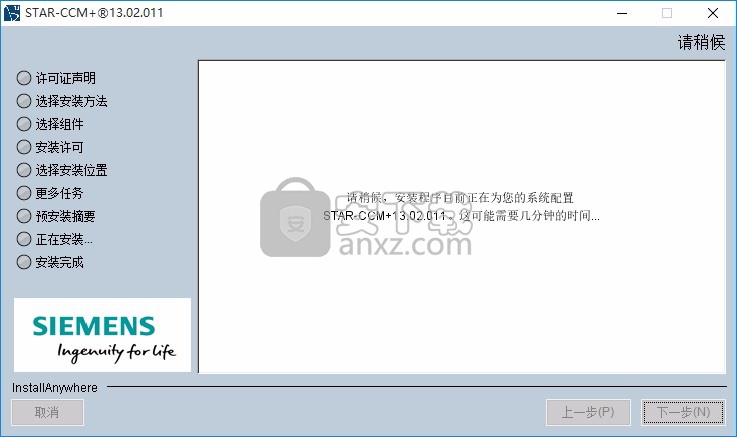Select the 预安装摘要 step label
The width and height of the screenshot is (737, 437).
pos(66,216)
